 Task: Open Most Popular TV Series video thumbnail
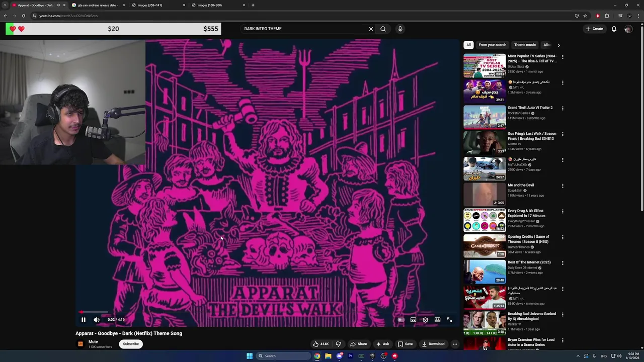click(x=485, y=65)
